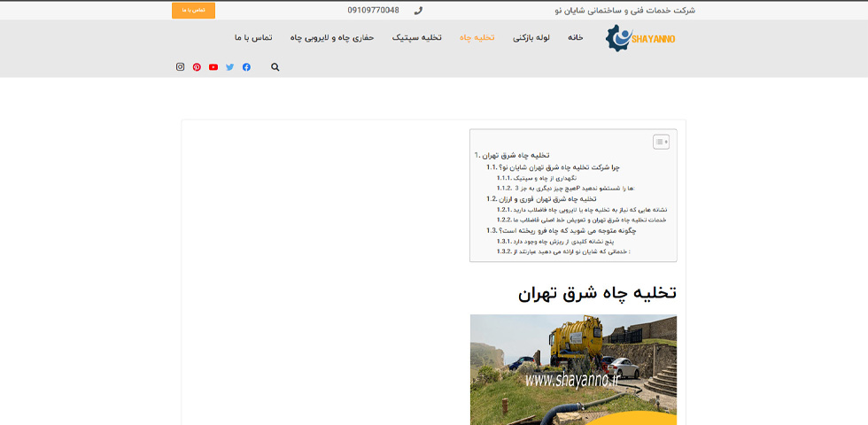Image resolution: width=868 pixels, height=425 pixels.
Task: Open the Twitter social icon
Action: 229,67
